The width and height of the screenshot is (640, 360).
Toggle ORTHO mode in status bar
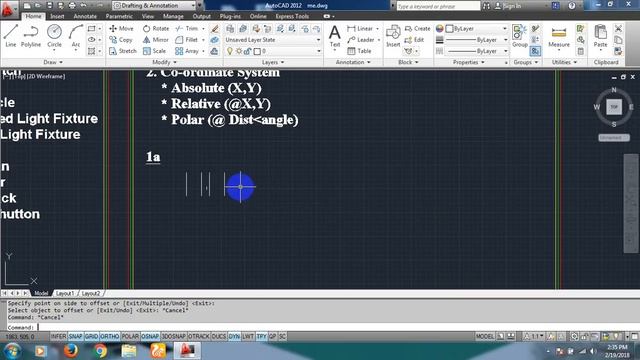tap(110, 336)
